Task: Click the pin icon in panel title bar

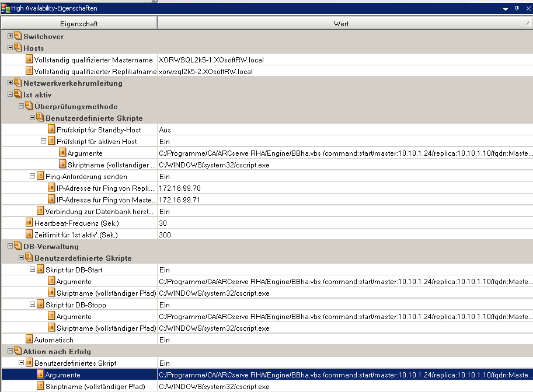Action: (x=517, y=9)
